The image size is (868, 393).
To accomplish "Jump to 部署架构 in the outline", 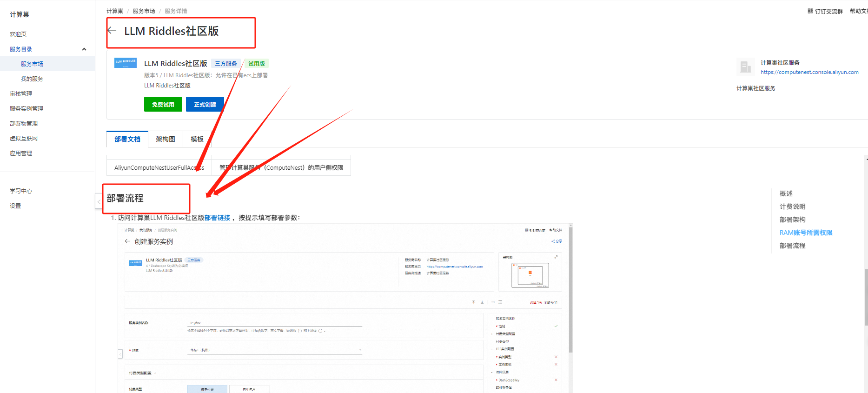I will 793,220.
